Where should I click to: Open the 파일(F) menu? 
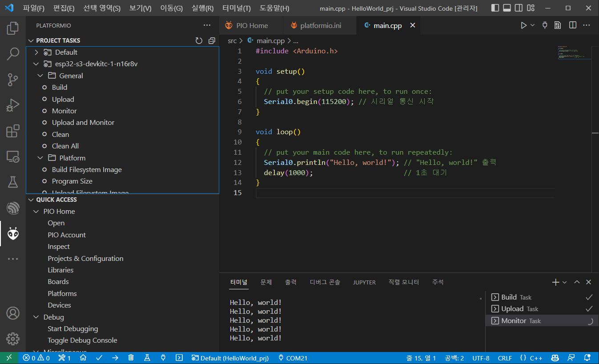tap(34, 8)
